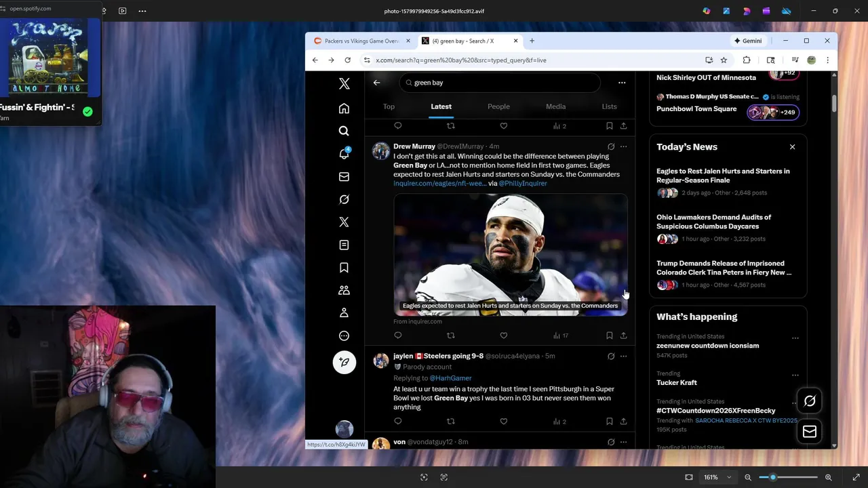Repost jaylen's Steelers post

(x=450, y=421)
